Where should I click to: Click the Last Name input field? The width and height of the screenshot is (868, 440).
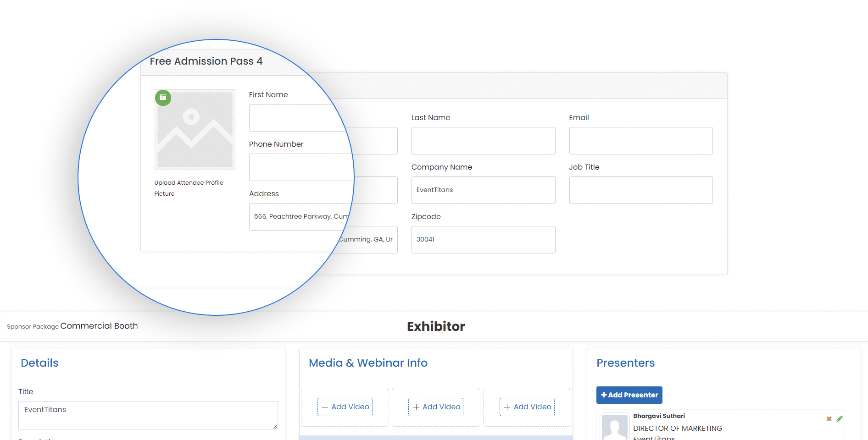click(483, 141)
